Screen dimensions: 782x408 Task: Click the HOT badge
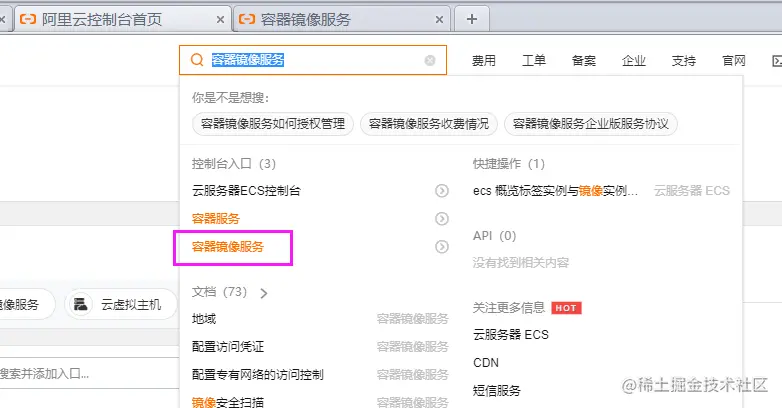[566, 308]
